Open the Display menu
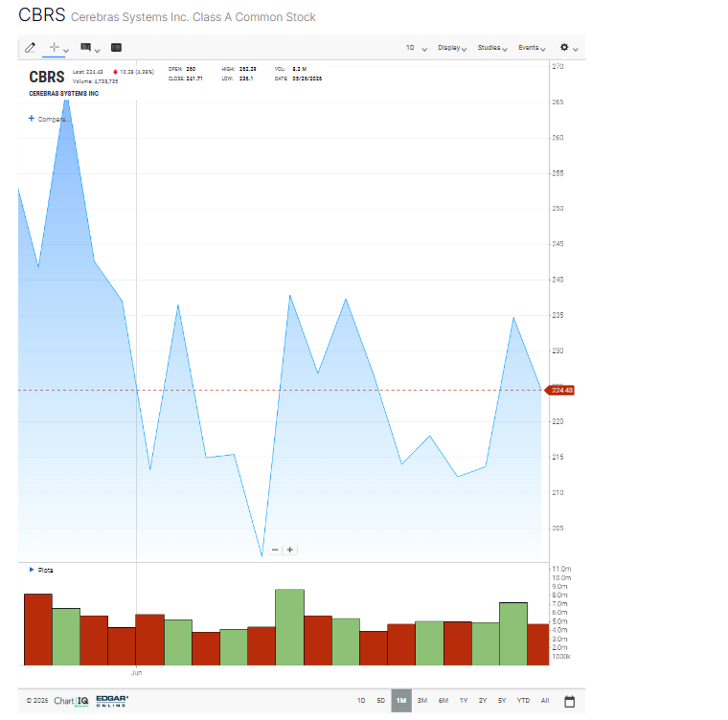The width and height of the screenshot is (728, 720). click(452, 48)
